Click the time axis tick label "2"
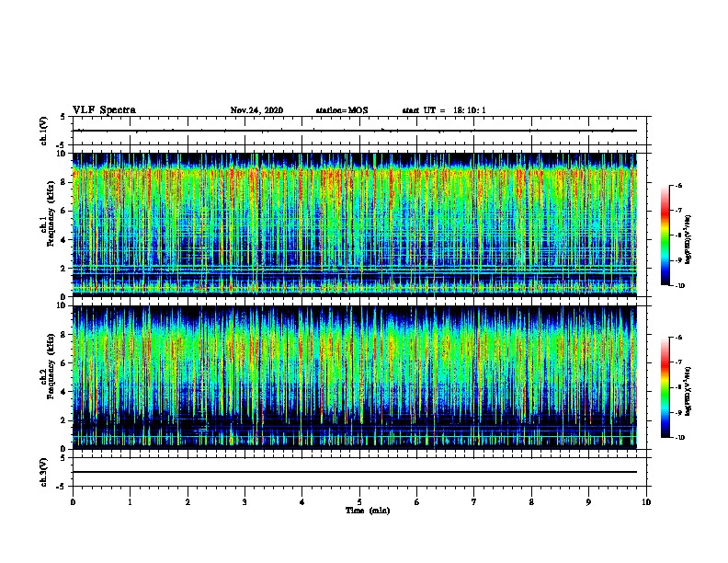728x563 pixels. point(188,502)
